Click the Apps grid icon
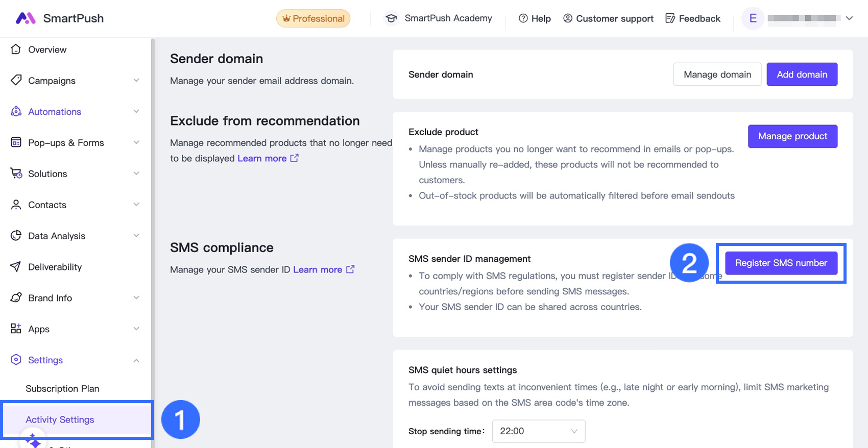The image size is (868, 448). (x=16, y=329)
